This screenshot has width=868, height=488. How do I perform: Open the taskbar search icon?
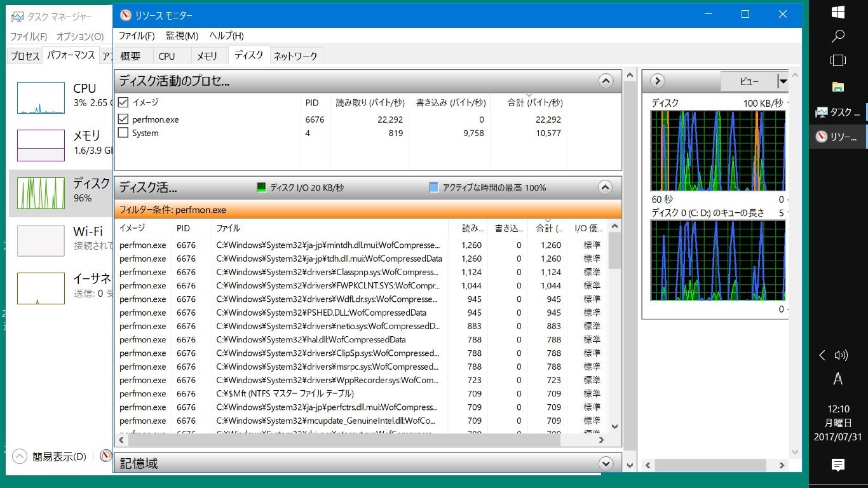[838, 36]
